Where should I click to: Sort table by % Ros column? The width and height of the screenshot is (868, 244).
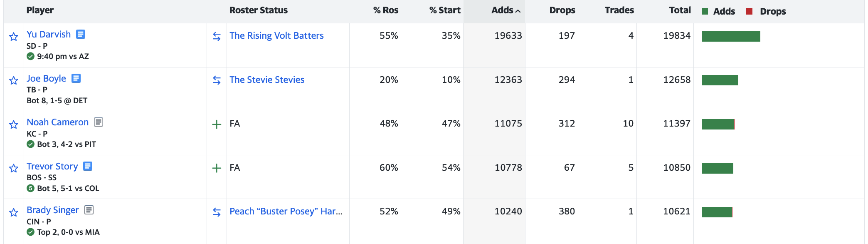tap(386, 10)
